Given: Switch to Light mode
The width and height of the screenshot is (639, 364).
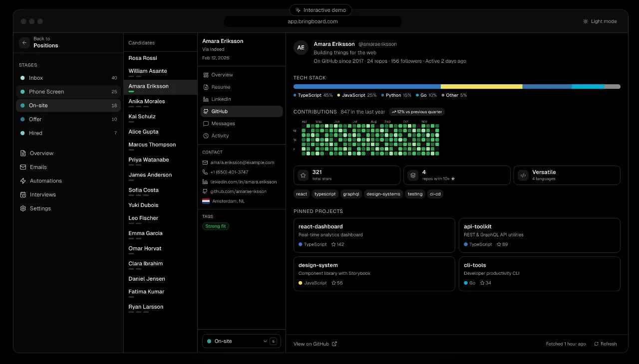Looking at the screenshot, I should [x=600, y=21].
